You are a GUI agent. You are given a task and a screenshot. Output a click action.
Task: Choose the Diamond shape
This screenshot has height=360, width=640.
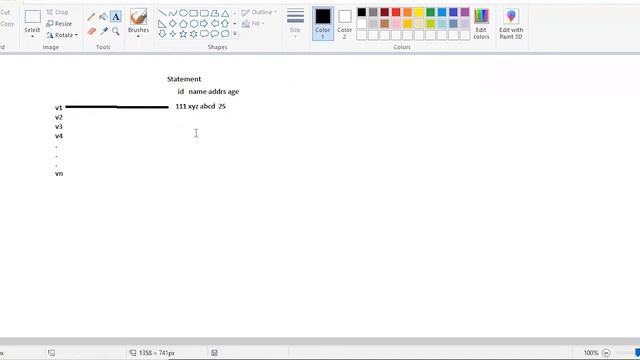point(173,24)
